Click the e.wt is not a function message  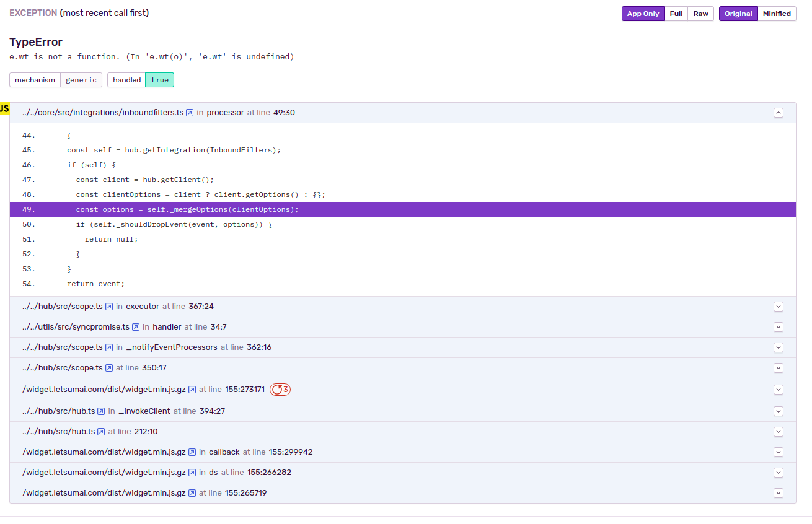(152, 57)
